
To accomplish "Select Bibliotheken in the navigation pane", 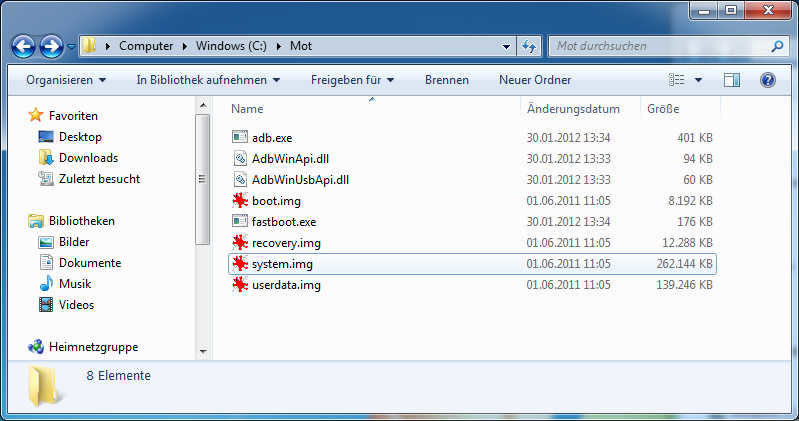I will coord(82,221).
